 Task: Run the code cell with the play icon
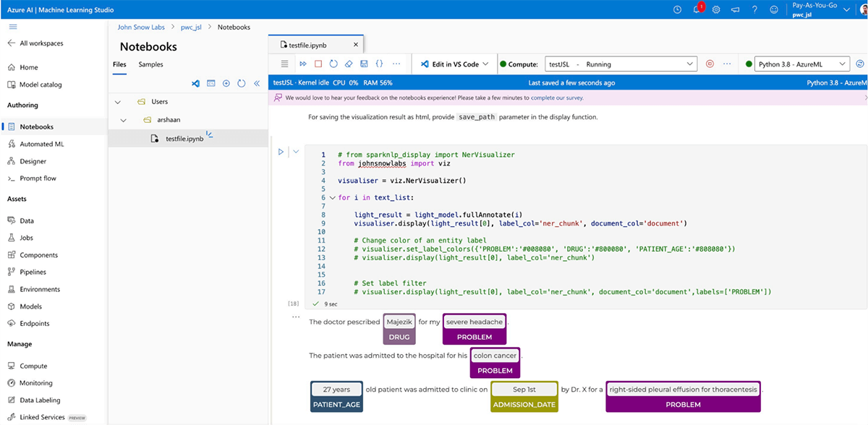click(x=281, y=152)
